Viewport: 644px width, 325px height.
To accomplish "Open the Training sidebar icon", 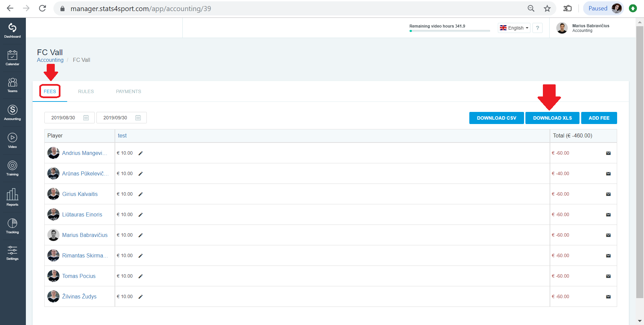I will (x=12, y=168).
